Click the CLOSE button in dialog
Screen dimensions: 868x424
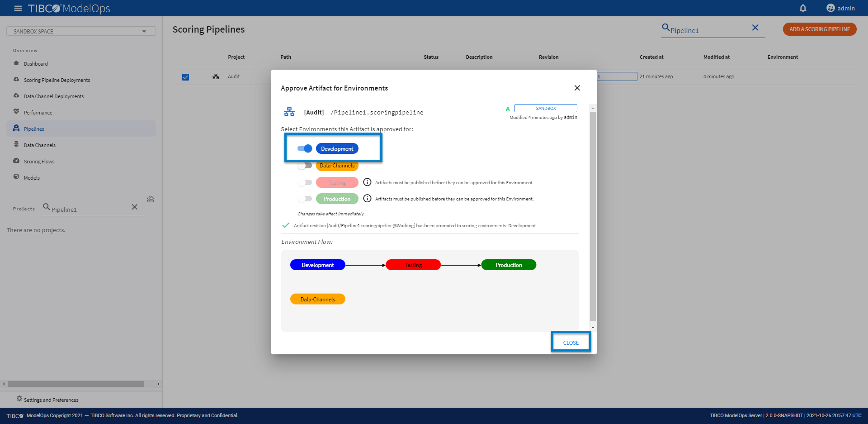click(571, 343)
